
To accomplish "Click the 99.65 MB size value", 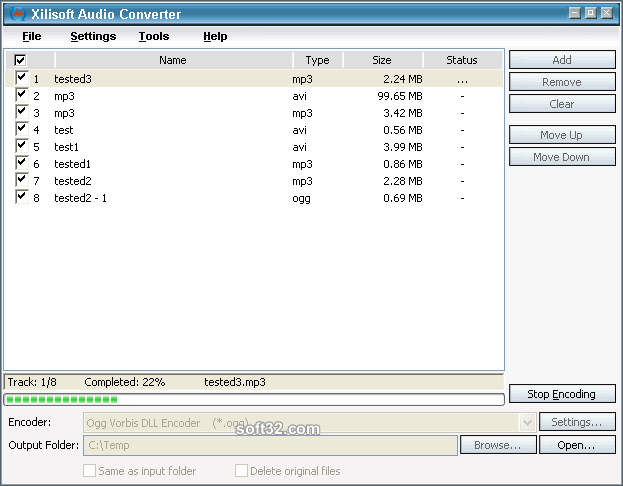I will 400,96.
